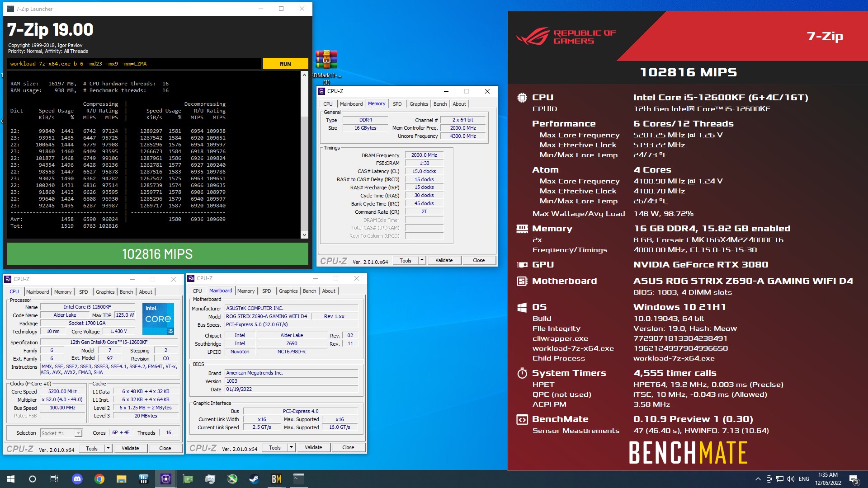Image resolution: width=868 pixels, height=488 pixels.
Task: Switch to SPD tab in Memory CPU-Z window
Action: (397, 104)
